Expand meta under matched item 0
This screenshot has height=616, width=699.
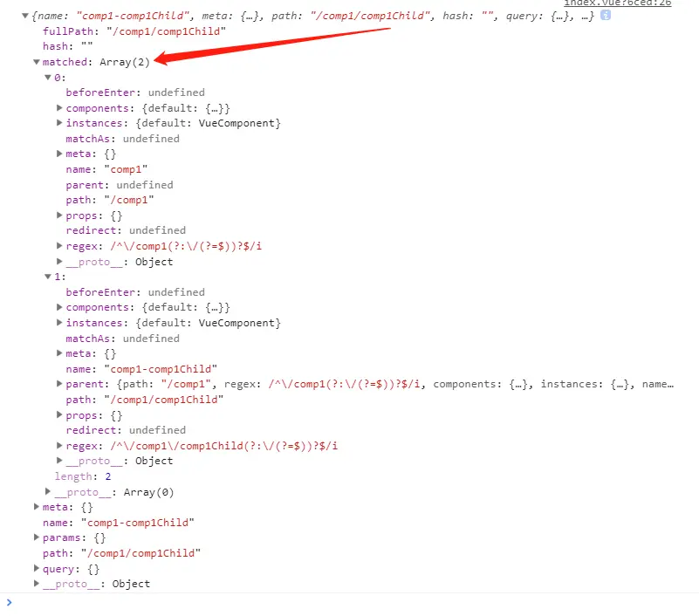pos(59,154)
